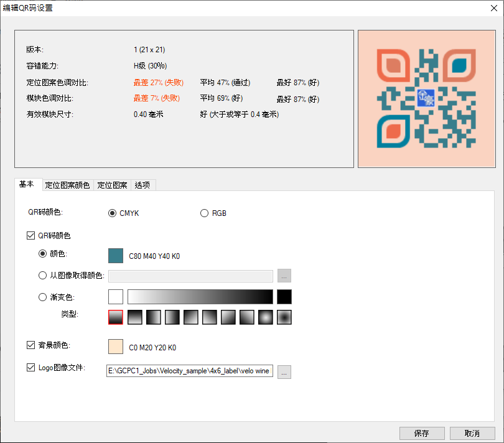Choose the dark-left to light-right gradient type

154,317
